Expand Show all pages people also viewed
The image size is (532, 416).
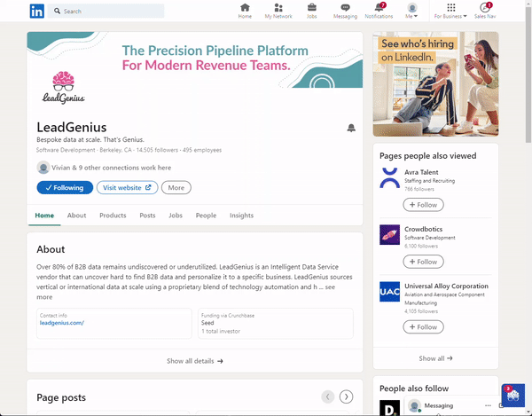coord(435,358)
